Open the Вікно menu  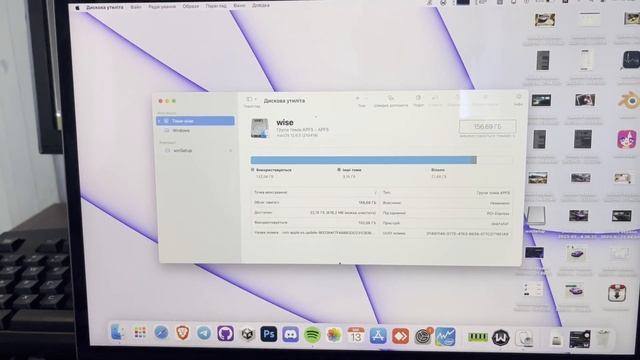point(239,6)
